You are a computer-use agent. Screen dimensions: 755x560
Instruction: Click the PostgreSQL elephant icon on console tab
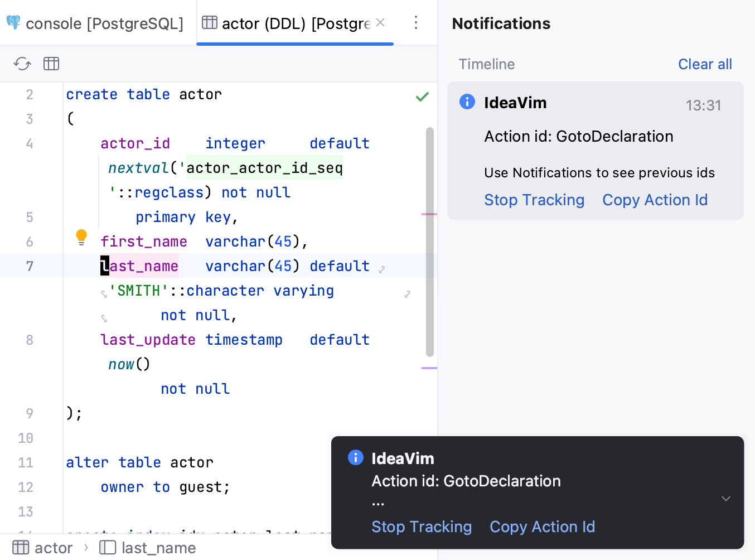point(13,22)
